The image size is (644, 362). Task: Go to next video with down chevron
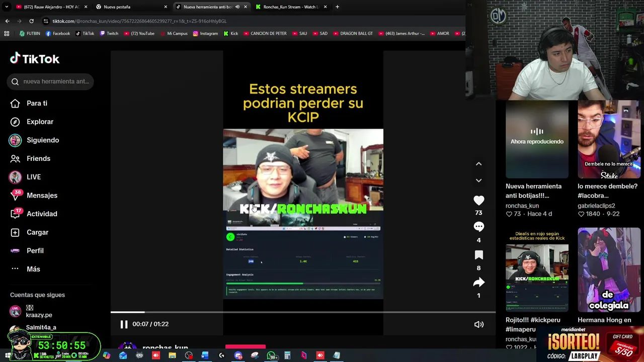pos(478,180)
